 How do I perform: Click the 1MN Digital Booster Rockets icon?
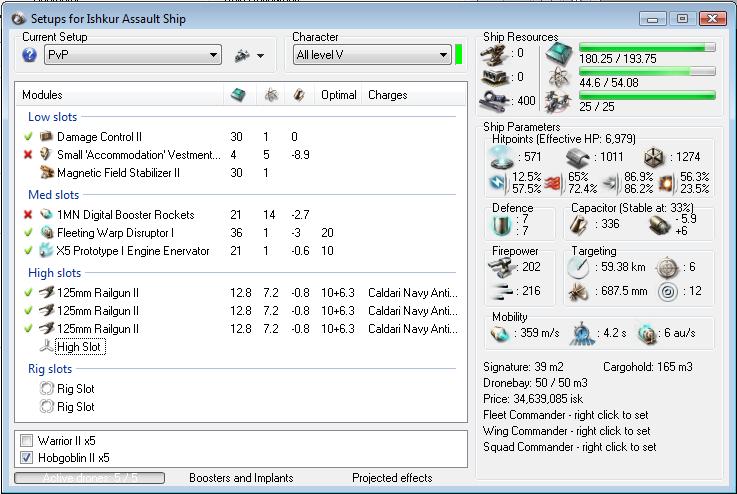pyautogui.click(x=46, y=214)
